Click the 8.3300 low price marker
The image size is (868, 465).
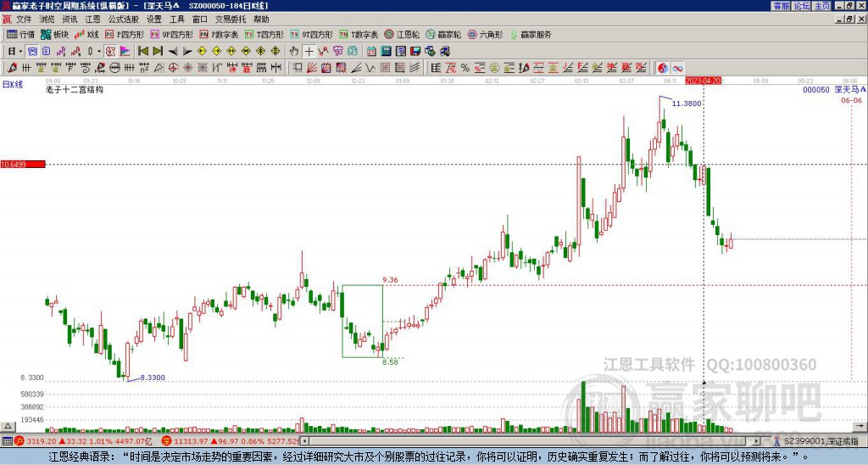coord(153,378)
